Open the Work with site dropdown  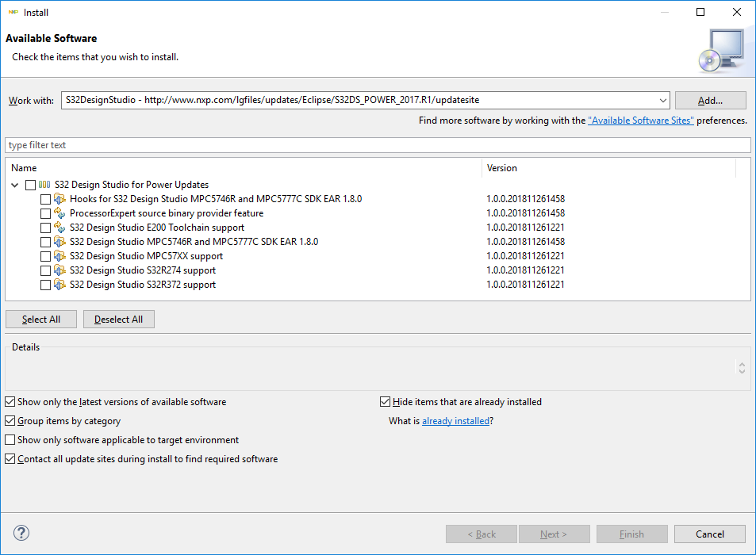(x=663, y=101)
